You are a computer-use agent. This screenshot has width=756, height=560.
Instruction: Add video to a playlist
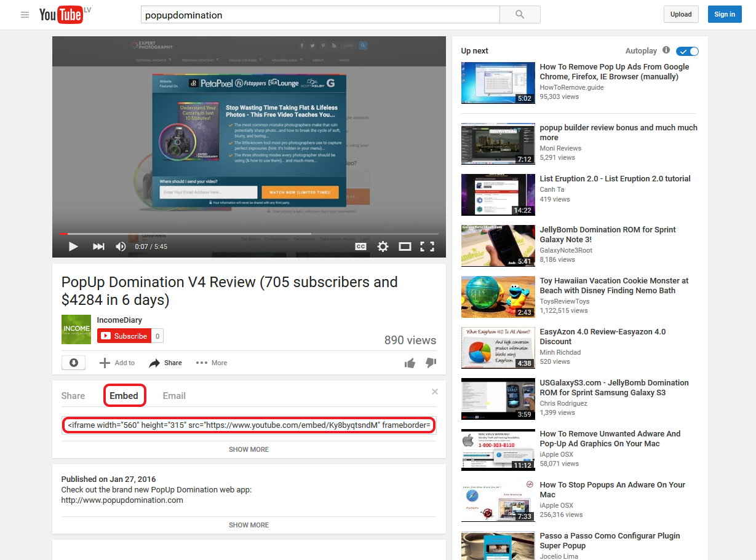click(x=117, y=363)
